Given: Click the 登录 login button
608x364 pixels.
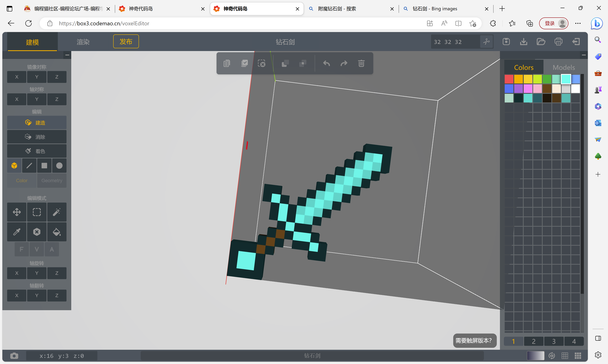Looking at the screenshot, I should (554, 23).
